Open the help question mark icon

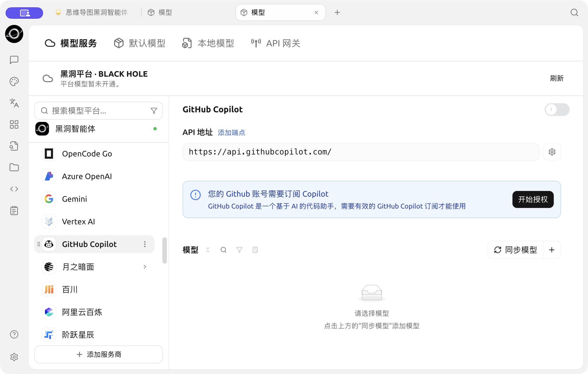[14, 334]
